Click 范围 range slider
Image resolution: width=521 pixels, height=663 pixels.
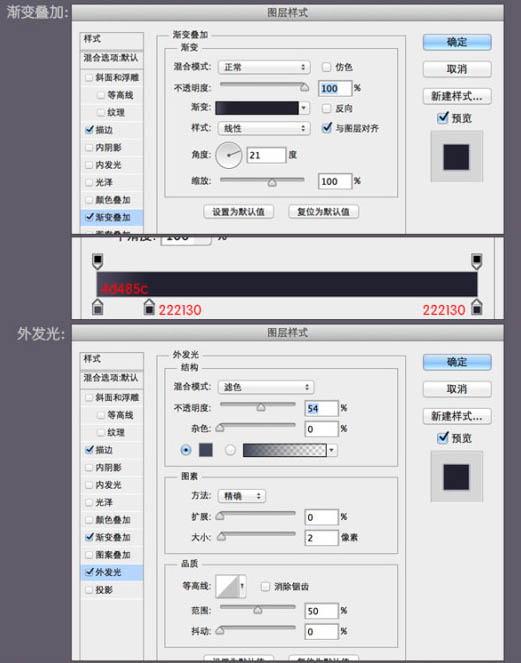tap(258, 609)
